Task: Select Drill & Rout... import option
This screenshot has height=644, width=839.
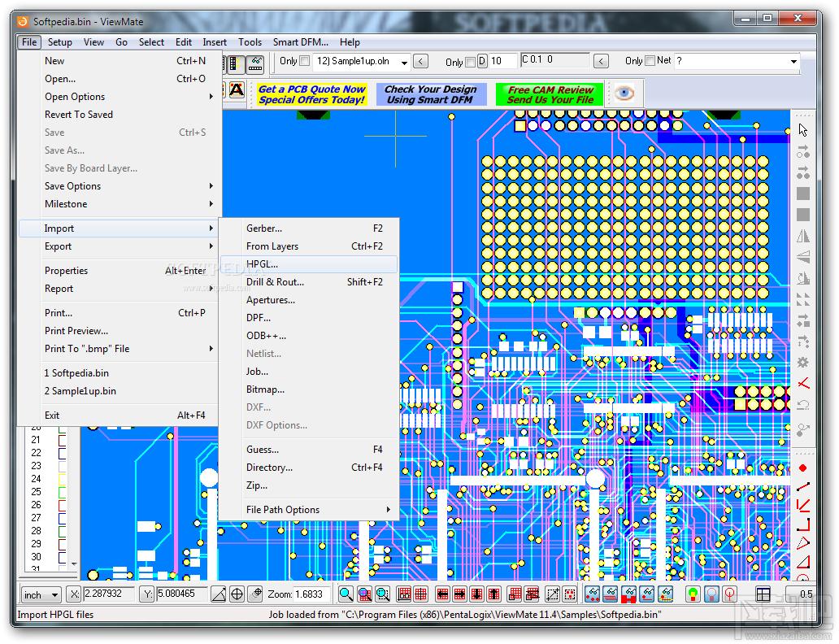Action: [x=309, y=281]
